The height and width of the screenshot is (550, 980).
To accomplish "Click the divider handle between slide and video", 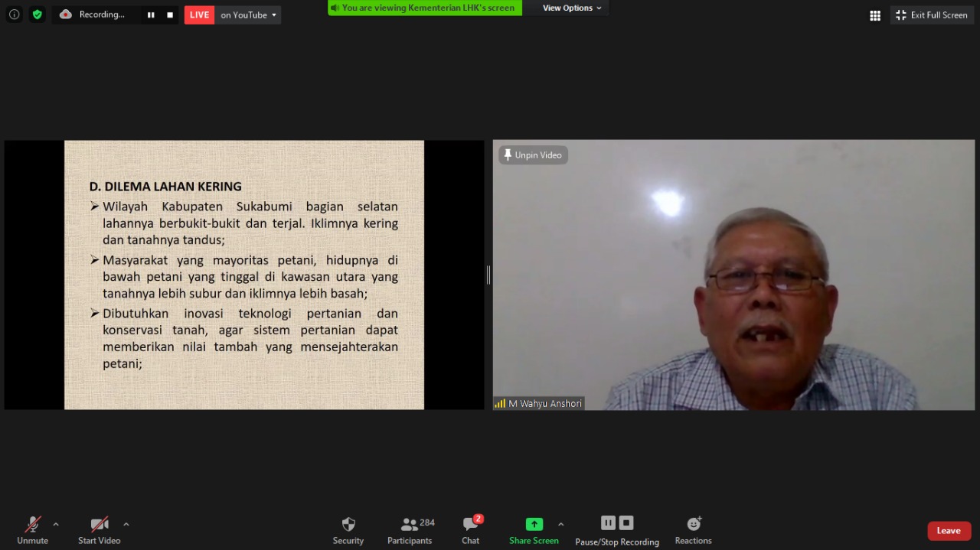I will pos(488,275).
